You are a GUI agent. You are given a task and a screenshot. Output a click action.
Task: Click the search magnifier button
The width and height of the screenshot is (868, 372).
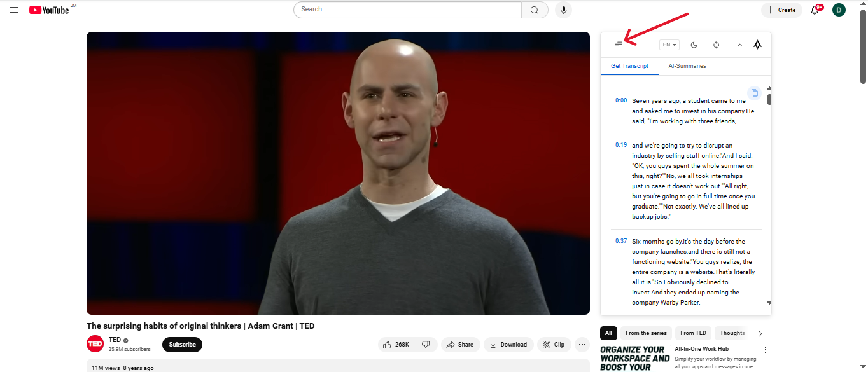click(535, 10)
